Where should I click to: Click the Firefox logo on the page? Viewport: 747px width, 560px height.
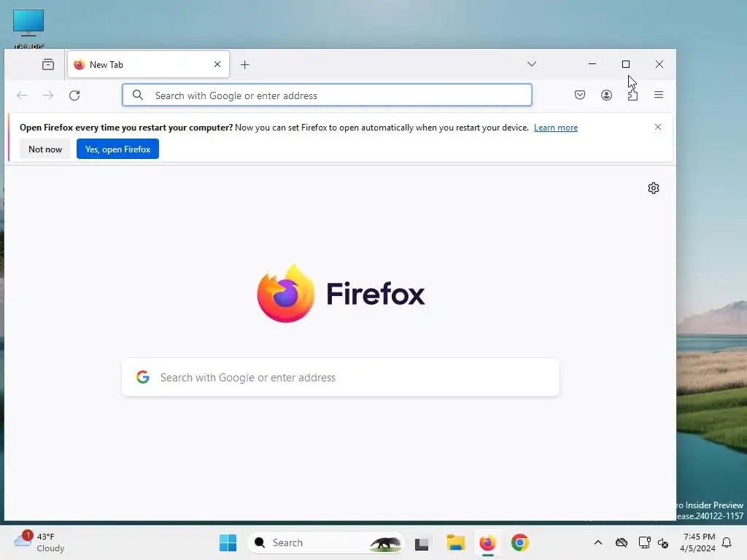pyautogui.click(x=341, y=293)
